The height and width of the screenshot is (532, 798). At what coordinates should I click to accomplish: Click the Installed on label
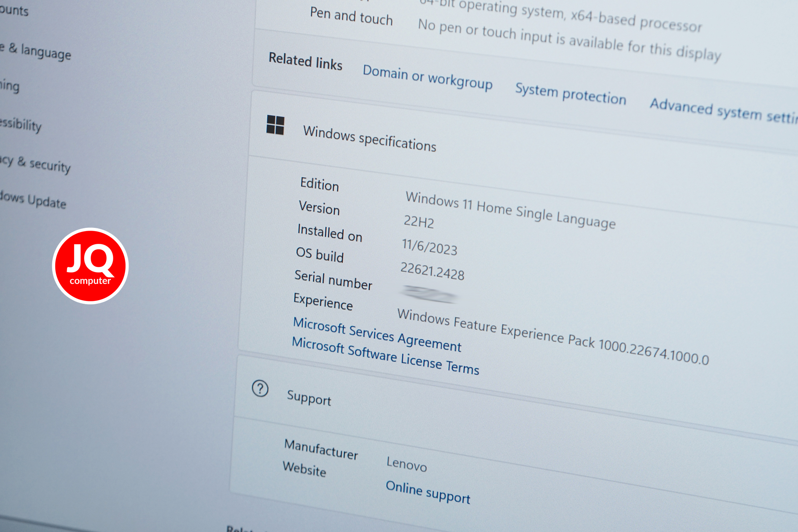(x=330, y=232)
